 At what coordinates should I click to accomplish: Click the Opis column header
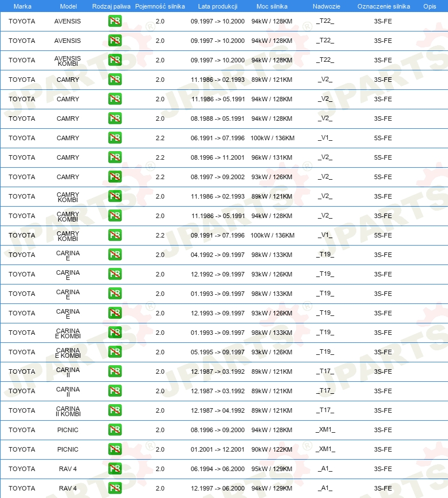click(x=430, y=6)
